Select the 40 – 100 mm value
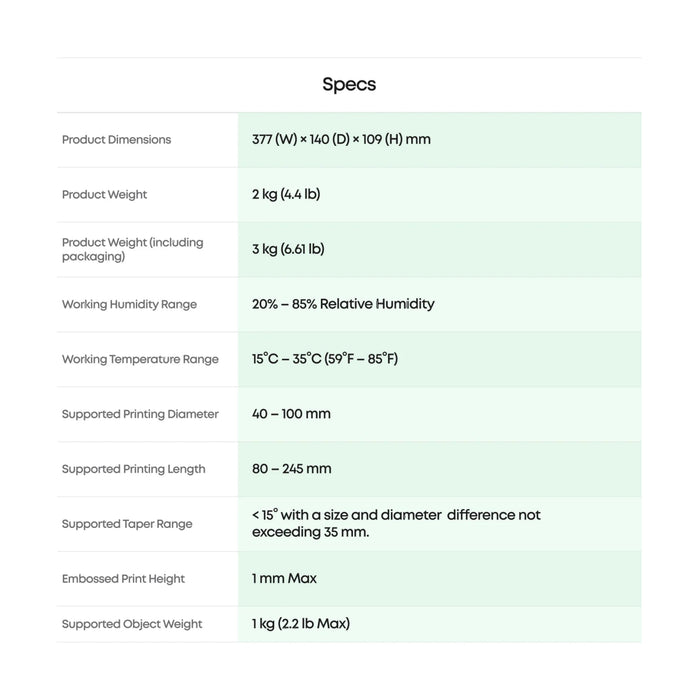This screenshot has height=700, width=700. tap(291, 414)
